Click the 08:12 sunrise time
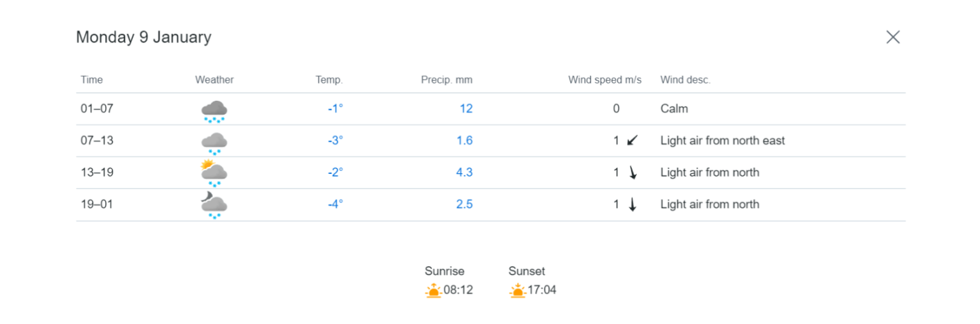Viewport: 980px width, 324px height. click(459, 290)
